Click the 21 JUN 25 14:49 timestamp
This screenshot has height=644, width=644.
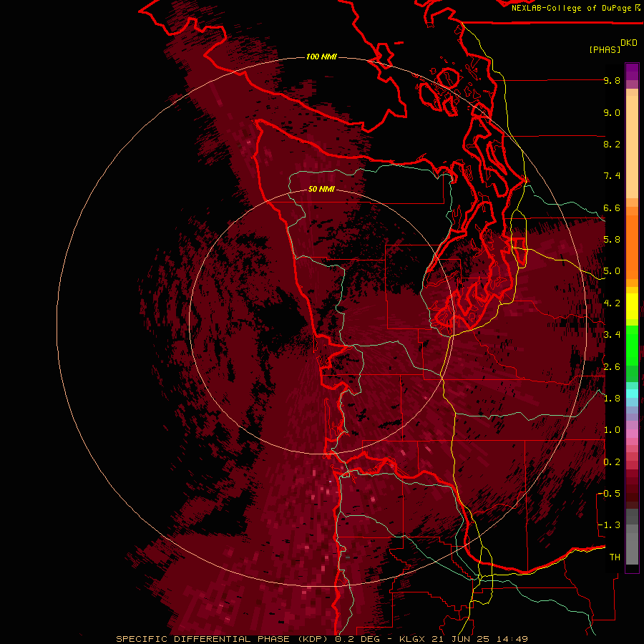(479, 639)
